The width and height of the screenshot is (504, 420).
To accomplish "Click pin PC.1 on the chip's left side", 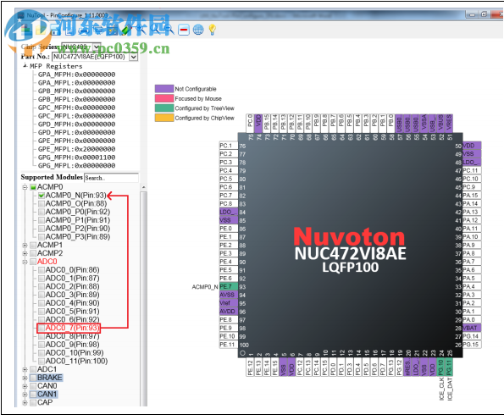I will tap(228, 146).
